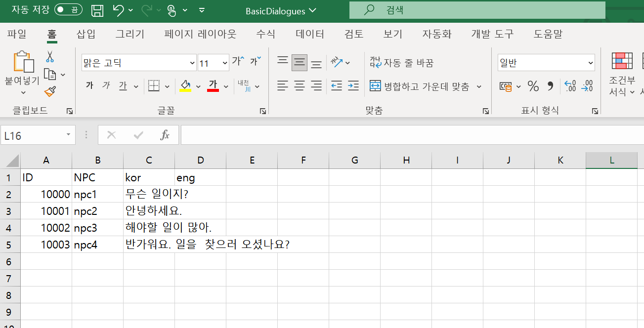This screenshot has width=644, height=328.
Task: Open the font name dropdown 맑은 고딕
Action: pos(193,63)
